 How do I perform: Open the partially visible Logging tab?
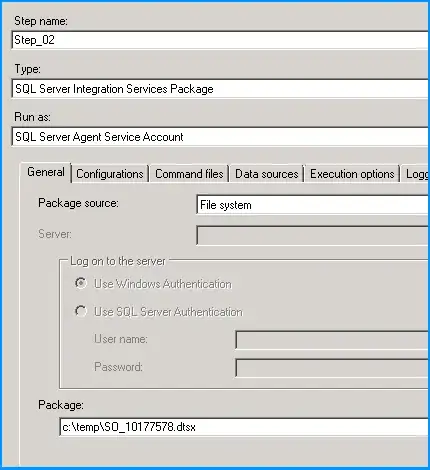click(415, 174)
